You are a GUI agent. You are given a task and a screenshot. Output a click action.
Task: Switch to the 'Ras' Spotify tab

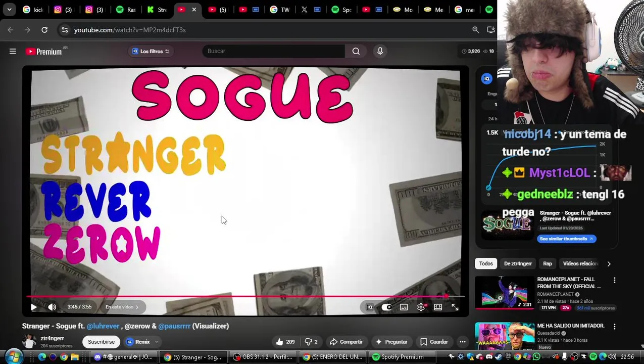click(125, 10)
